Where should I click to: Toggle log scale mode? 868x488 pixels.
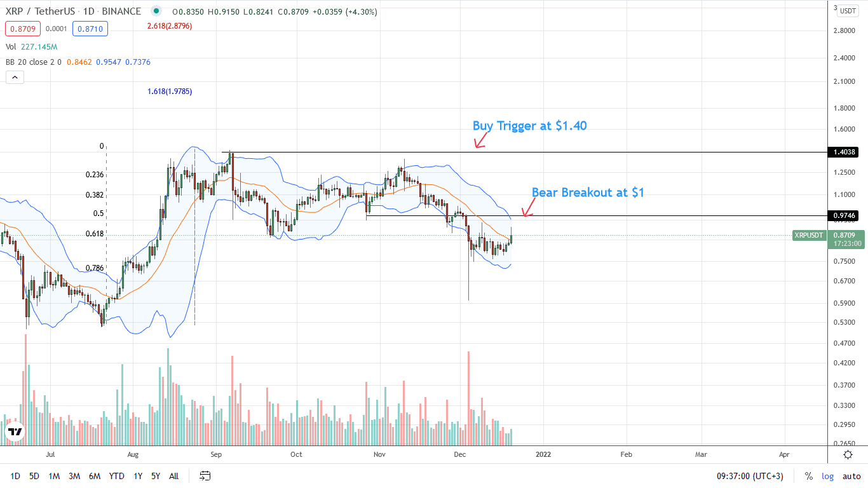coord(827,476)
